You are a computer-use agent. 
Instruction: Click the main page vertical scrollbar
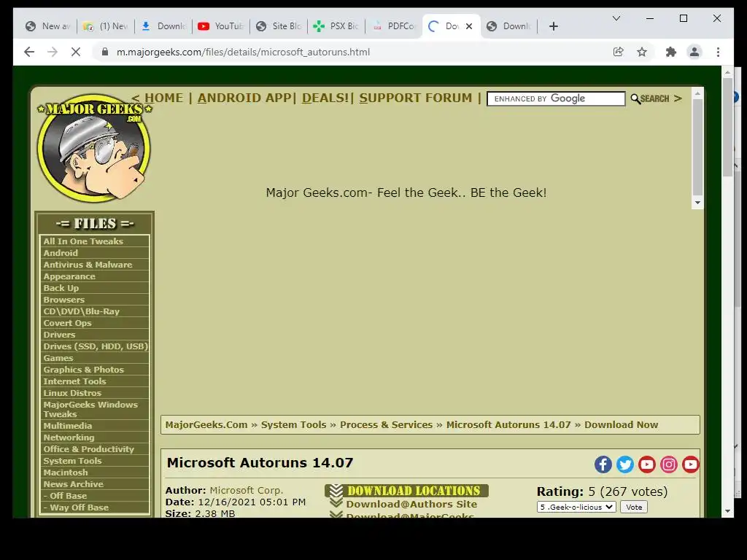click(x=727, y=292)
